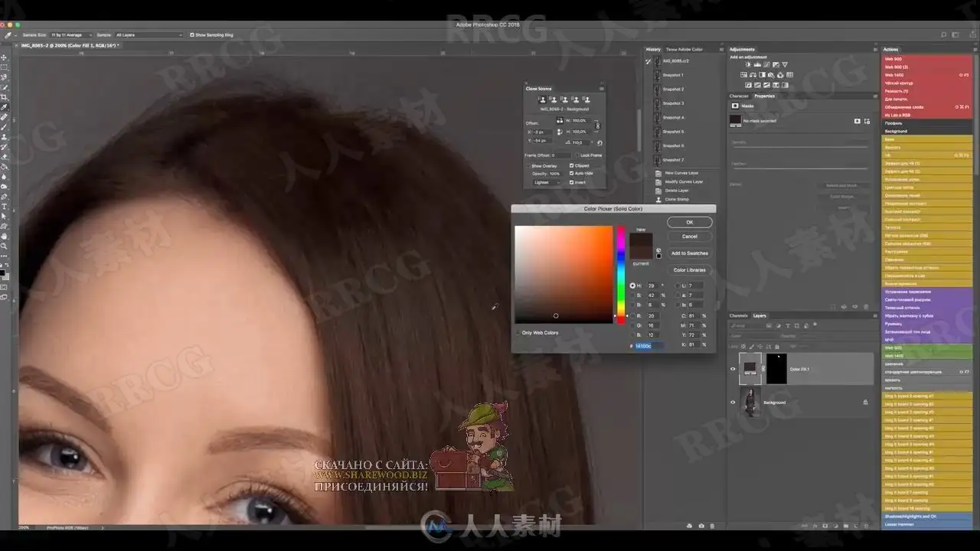Hide the Background layer
Screen dimensions: 980x551
click(733, 402)
